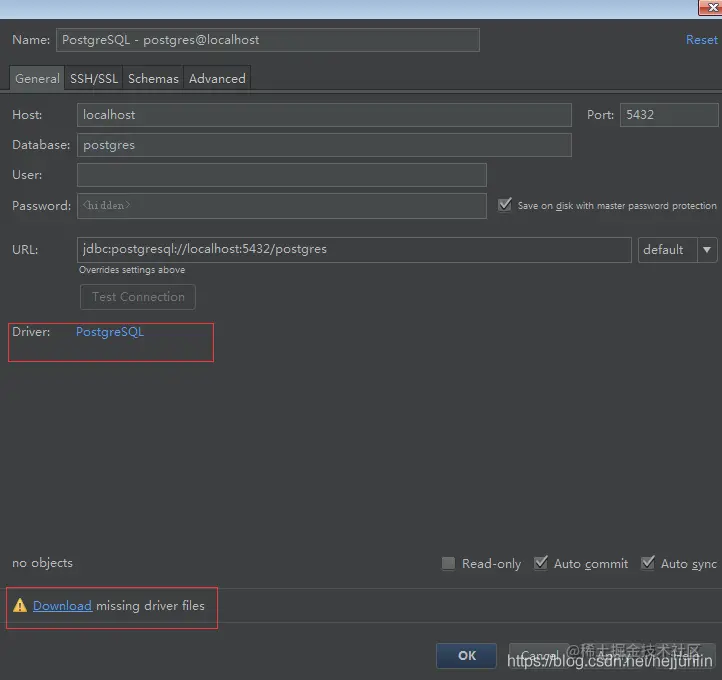Click the 'Overrides settings above' hint text

[x=132, y=270]
